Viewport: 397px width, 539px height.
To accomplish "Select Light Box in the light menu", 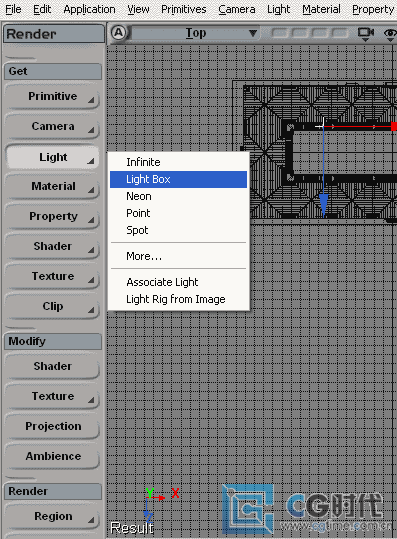I will [x=178, y=179].
